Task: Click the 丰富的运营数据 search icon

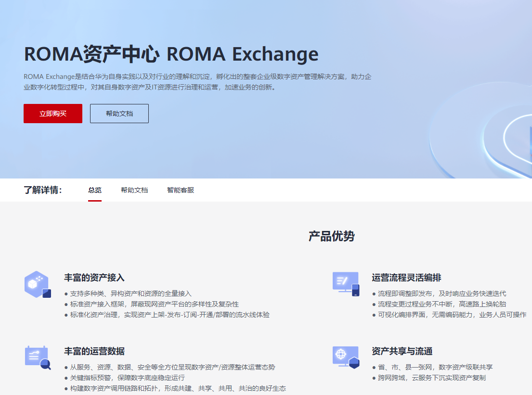Action: click(38, 357)
